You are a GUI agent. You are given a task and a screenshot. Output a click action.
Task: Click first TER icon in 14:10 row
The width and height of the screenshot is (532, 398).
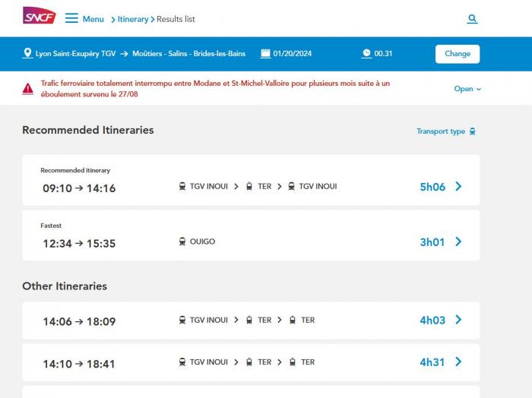click(249, 362)
